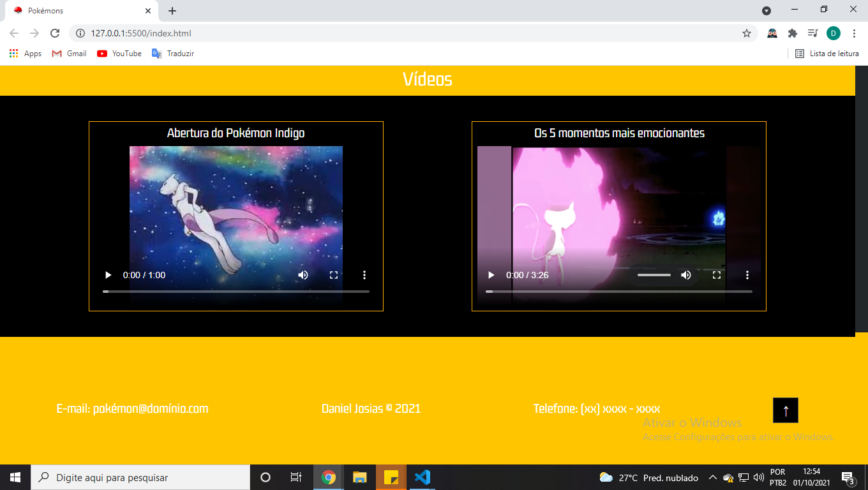Open the POR PTB2 language indicator
The height and width of the screenshot is (490, 868).
click(x=778, y=477)
